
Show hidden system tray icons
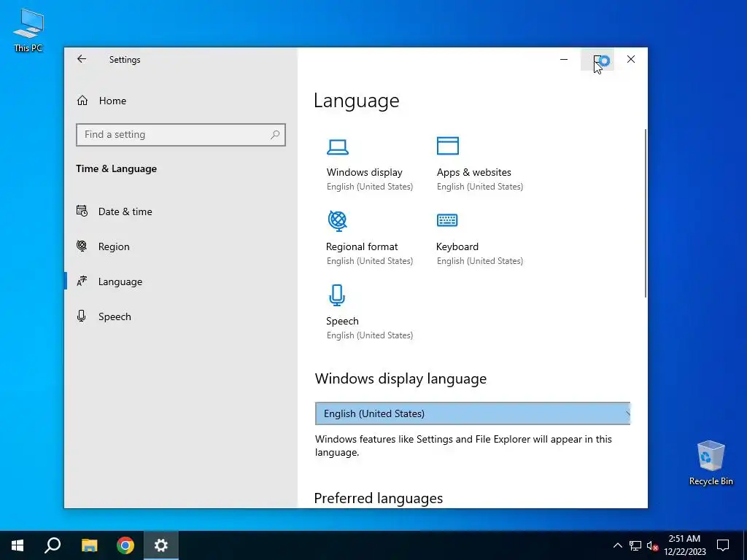[x=617, y=545]
